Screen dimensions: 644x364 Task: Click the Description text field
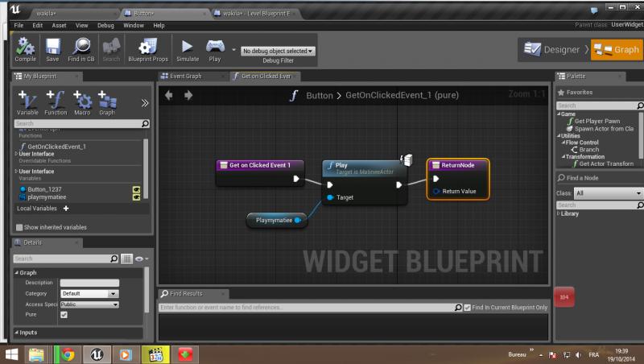[89, 283]
